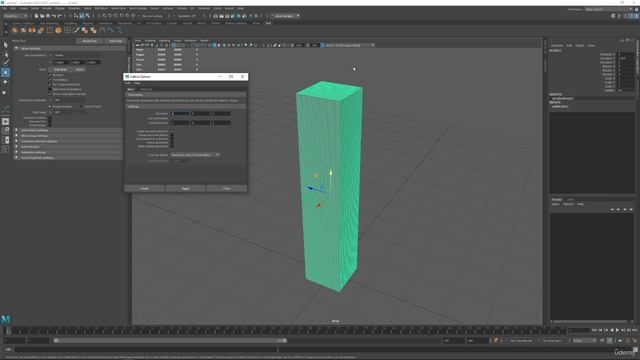Screen dimensions: 640x360
Task: Enable Autoparent to selection checkbox
Action: tap(172, 139)
